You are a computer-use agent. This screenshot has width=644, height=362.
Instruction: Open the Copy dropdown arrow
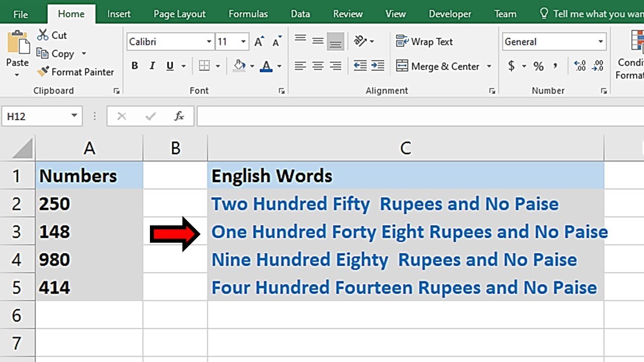coord(84,53)
